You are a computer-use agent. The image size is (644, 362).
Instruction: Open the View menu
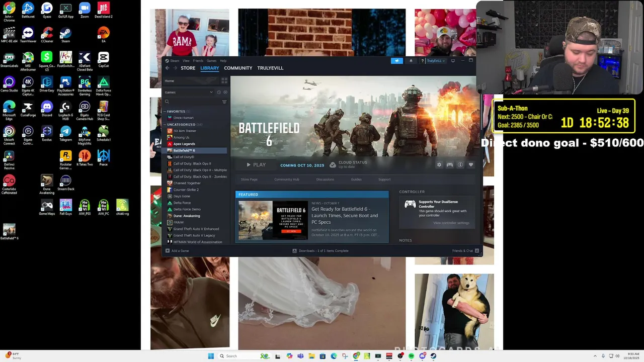186,61
